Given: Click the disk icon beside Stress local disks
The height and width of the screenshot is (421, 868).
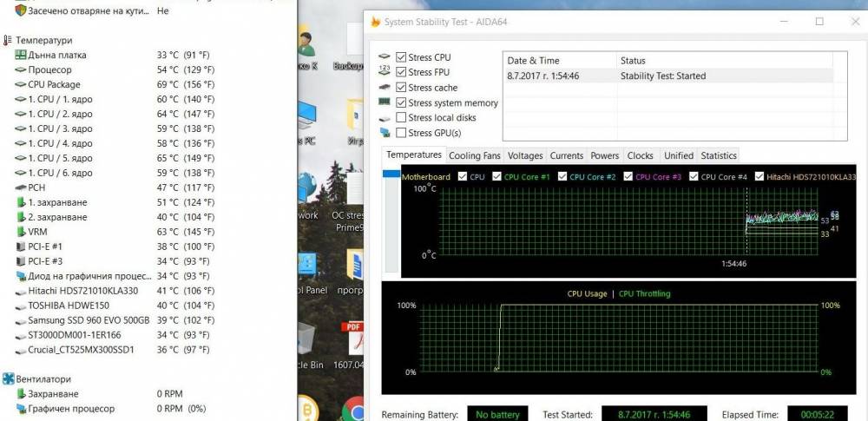Looking at the screenshot, I should (x=385, y=118).
